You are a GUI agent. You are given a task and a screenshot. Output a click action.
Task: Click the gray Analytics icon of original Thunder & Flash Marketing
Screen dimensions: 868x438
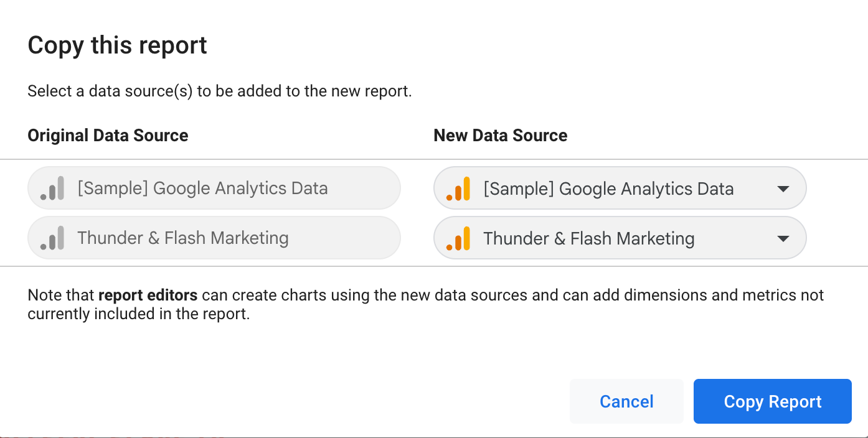click(x=52, y=238)
